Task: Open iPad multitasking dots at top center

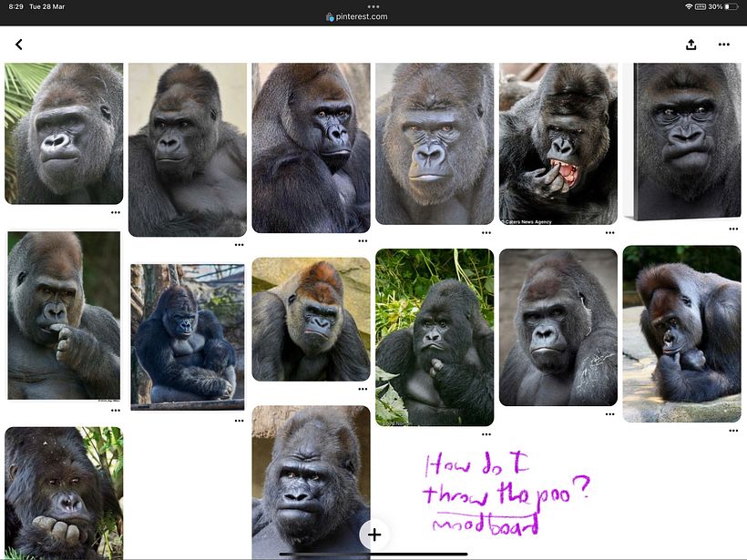Action: point(373,6)
